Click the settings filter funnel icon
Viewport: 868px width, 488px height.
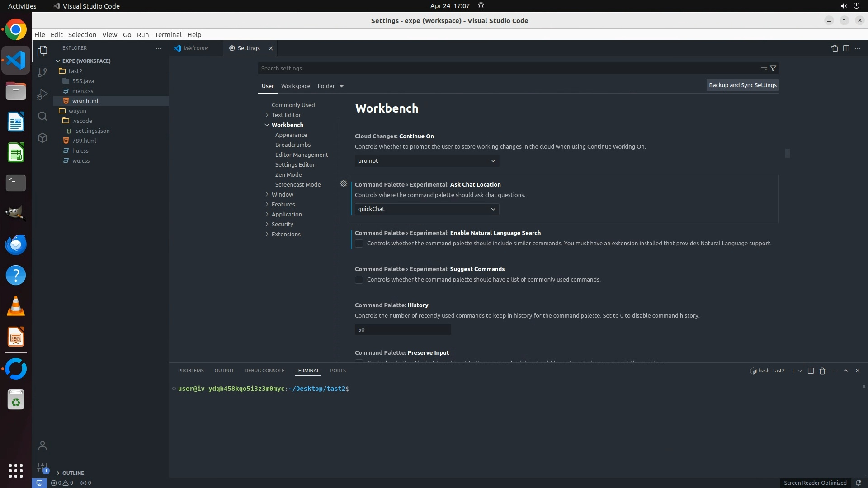coord(773,68)
